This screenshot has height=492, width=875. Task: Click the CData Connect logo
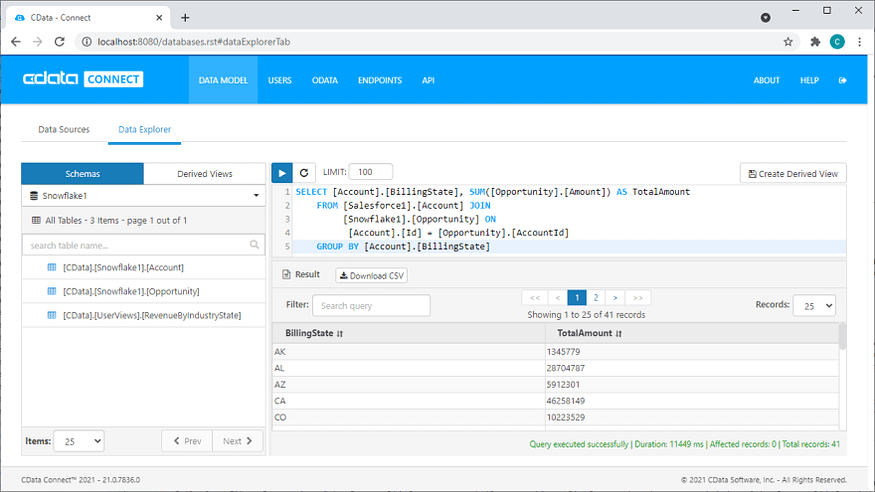click(x=83, y=79)
